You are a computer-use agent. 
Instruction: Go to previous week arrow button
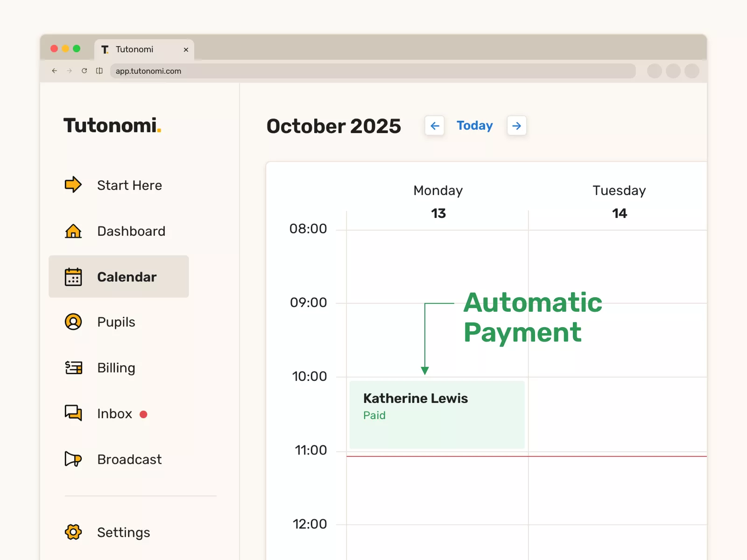pyautogui.click(x=435, y=126)
